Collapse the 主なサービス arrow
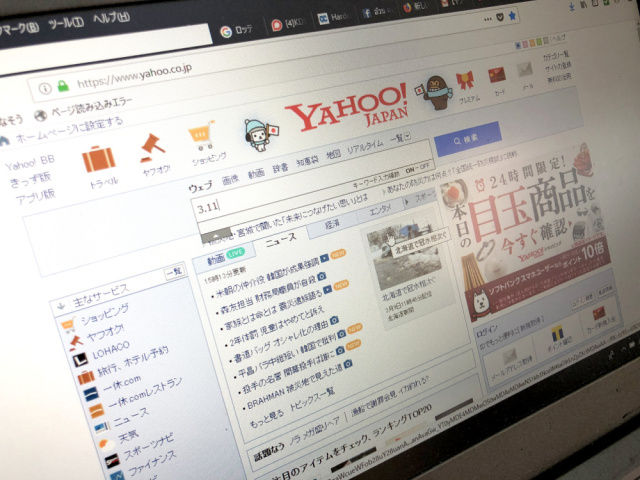Viewport: 640px width, 480px height. click(x=61, y=306)
